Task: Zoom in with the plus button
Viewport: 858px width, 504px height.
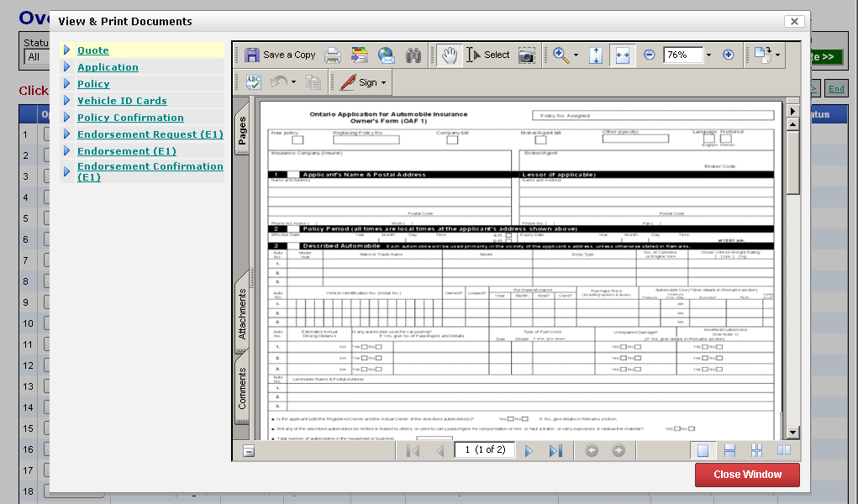Action: coord(729,55)
